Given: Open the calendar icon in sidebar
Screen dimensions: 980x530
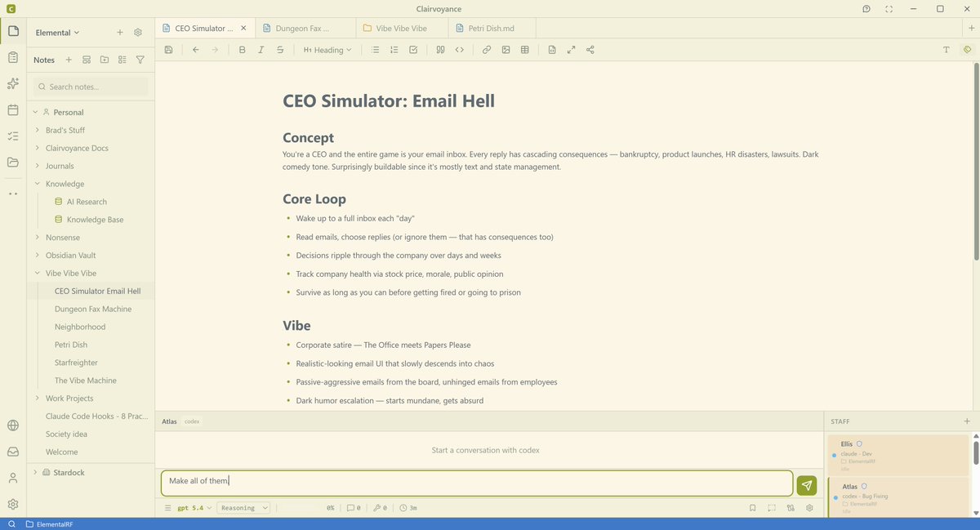Looking at the screenshot, I should click(12, 109).
